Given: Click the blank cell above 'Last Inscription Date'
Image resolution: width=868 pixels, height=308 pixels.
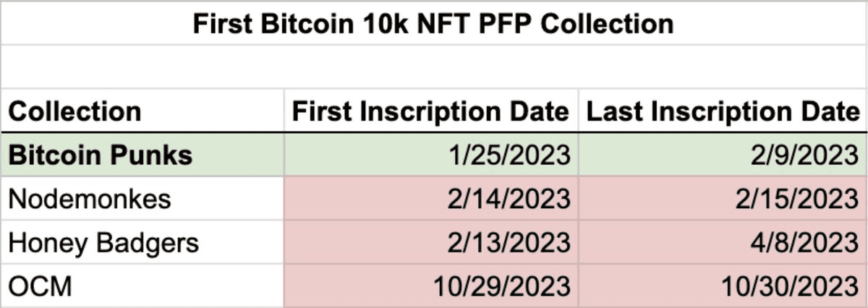Looking at the screenshot, I should (x=722, y=67).
